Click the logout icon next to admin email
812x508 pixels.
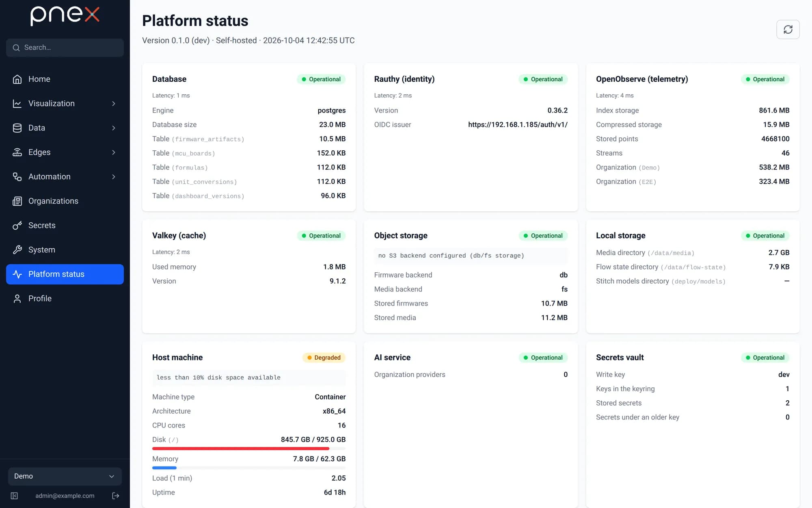click(116, 496)
